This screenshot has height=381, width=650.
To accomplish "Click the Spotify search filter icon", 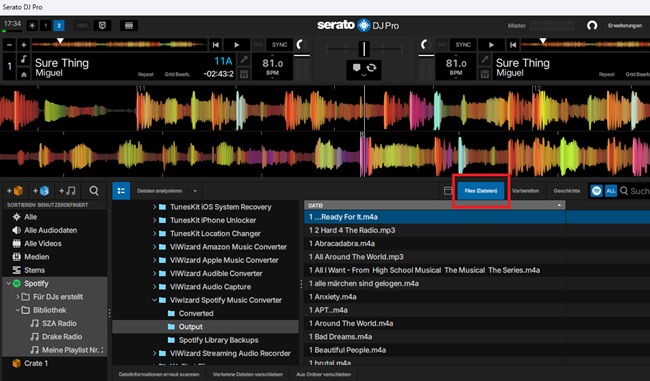I will point(597,191).
